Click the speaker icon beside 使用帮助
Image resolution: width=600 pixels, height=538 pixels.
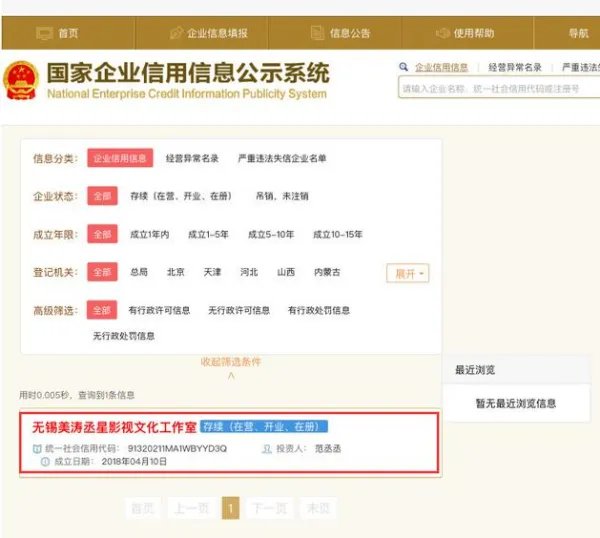440,33
